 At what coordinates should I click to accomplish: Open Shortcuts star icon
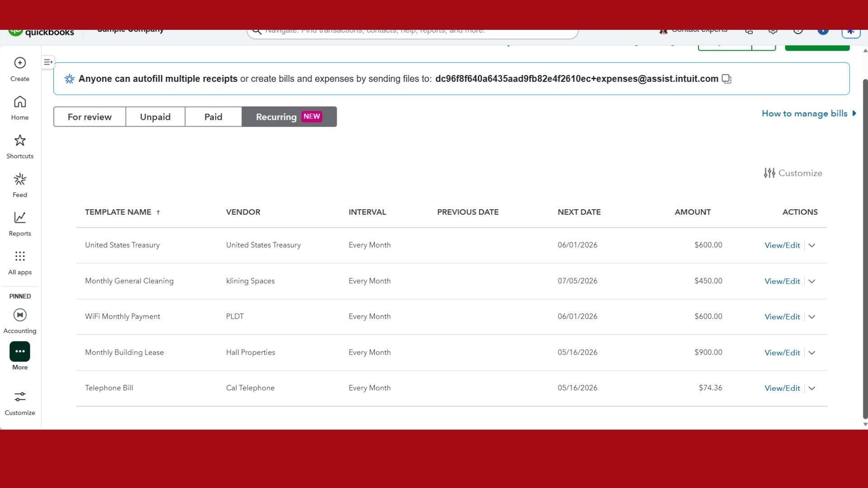tap(20, 141)
